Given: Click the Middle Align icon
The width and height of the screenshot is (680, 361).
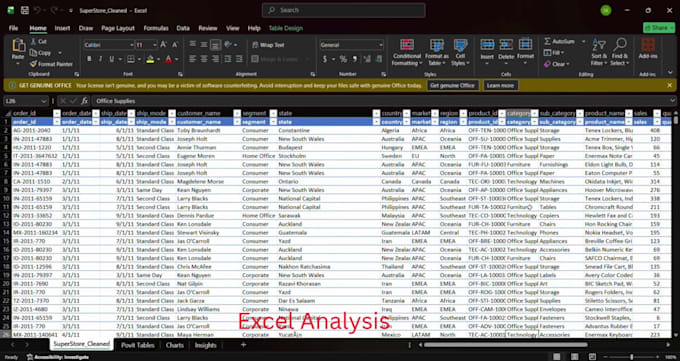Looking at the screenshot, I should [204, 45].
